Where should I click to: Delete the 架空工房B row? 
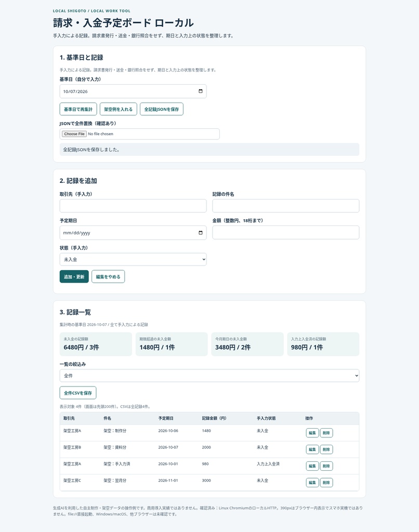click(x=326, y=449)
